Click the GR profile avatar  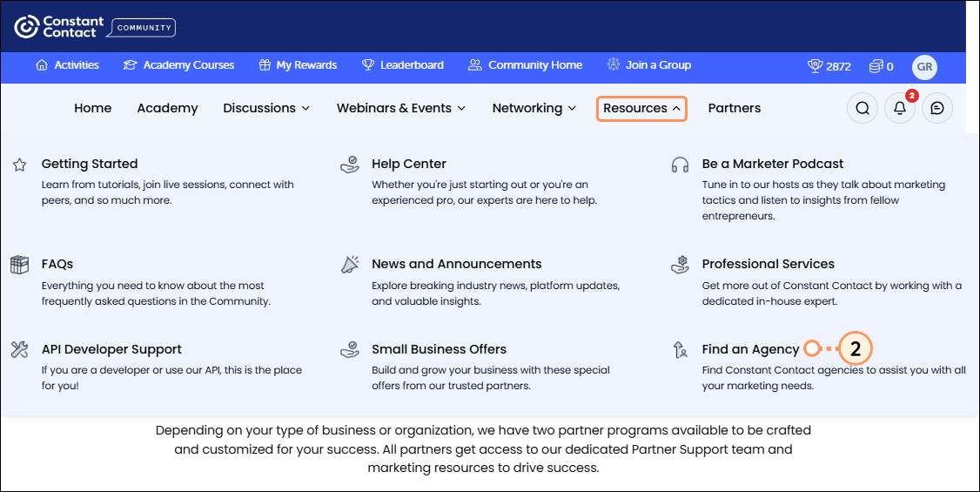(x=925, y=66)
